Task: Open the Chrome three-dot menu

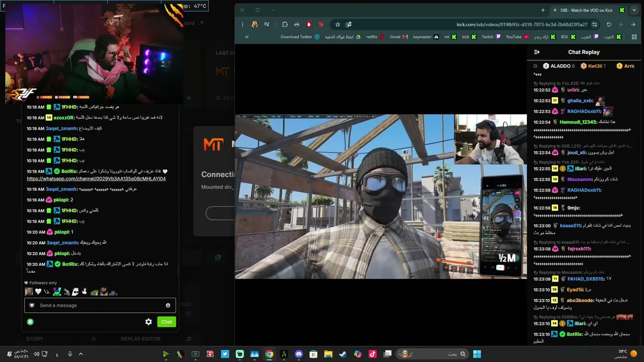Action: tap(242, 24)
